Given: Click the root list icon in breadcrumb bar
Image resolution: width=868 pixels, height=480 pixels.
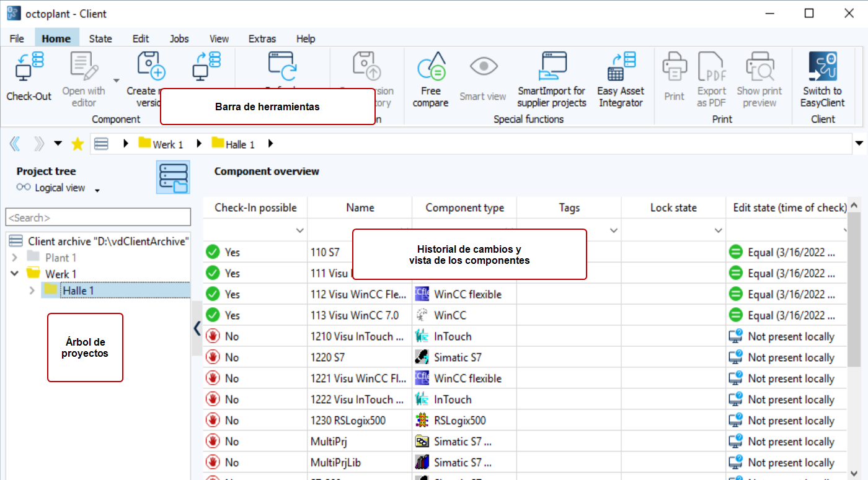Looking at the screenshot, I should [x=101, y=144].
